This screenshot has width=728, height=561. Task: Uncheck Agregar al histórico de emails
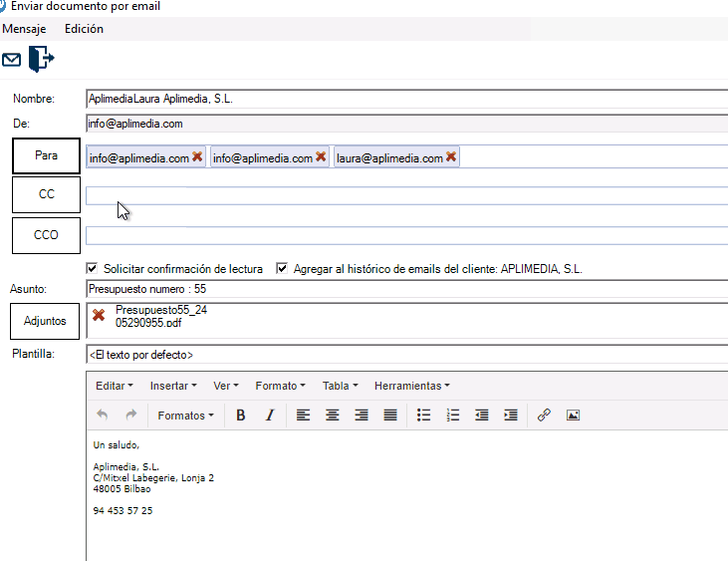[282, 269]
